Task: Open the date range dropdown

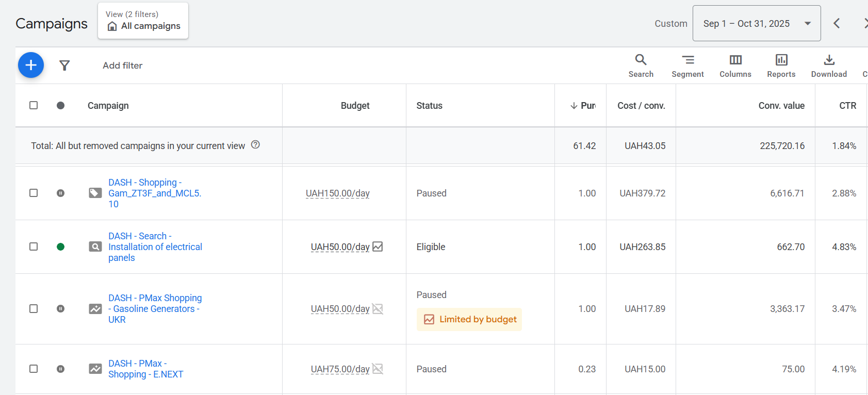Action: [756, 24]
